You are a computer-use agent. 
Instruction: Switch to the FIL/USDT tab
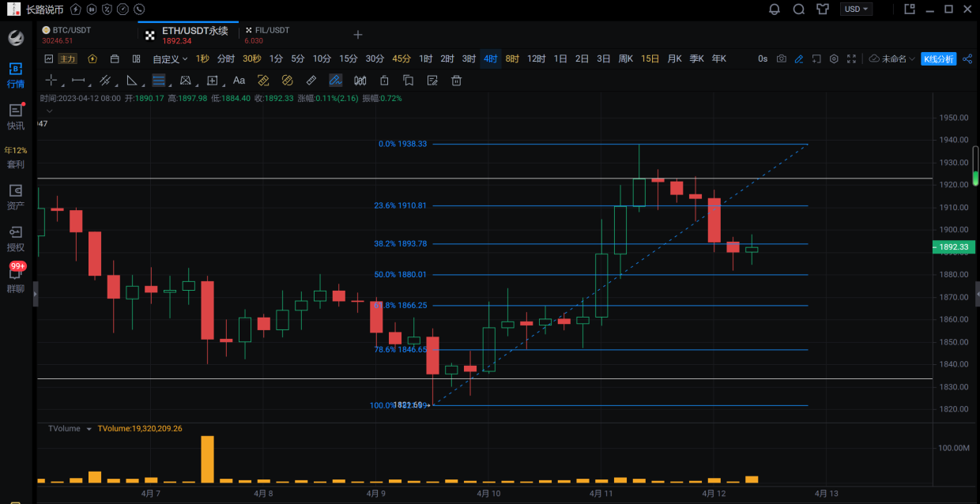[x=267, y=35]
